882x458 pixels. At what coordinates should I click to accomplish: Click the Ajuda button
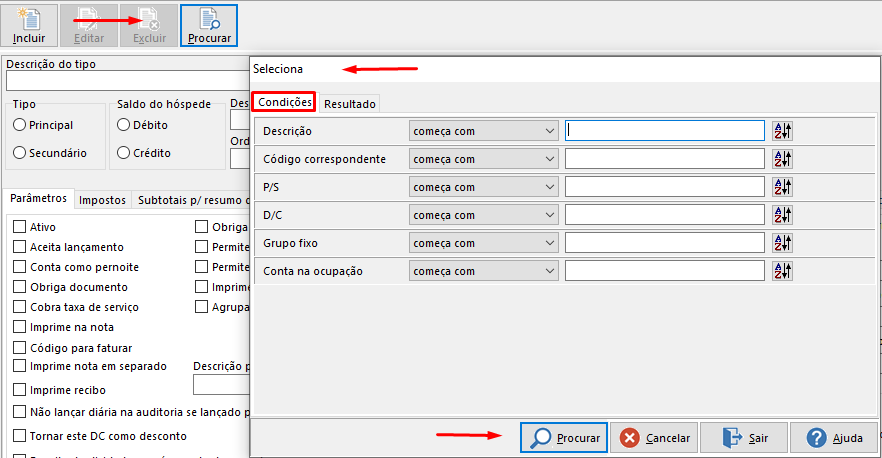coord(834,438)
